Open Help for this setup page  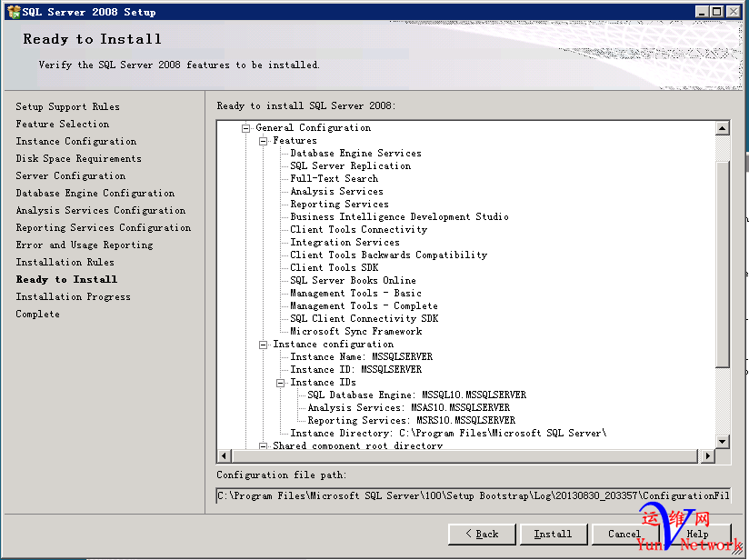(x=697, y=535)
